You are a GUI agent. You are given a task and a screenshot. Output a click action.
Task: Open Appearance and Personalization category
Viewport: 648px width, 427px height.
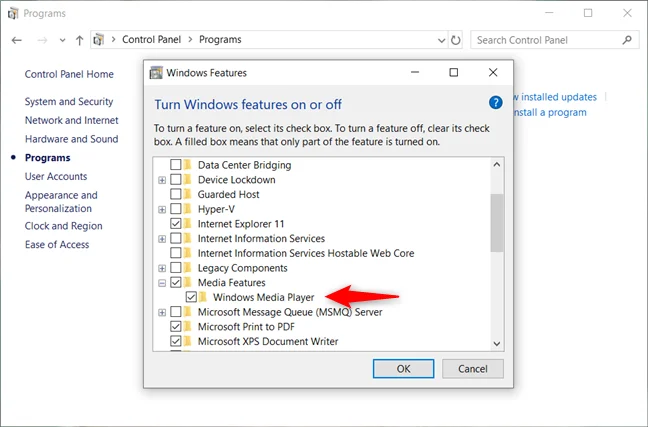61,202
